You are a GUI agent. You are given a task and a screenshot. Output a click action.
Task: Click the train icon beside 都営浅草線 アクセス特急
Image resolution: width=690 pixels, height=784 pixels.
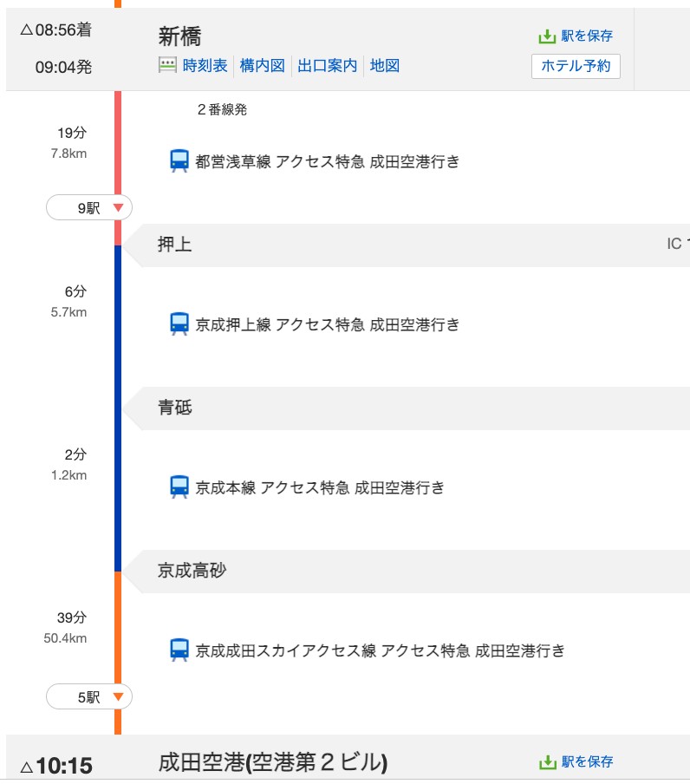pos(179,161)
